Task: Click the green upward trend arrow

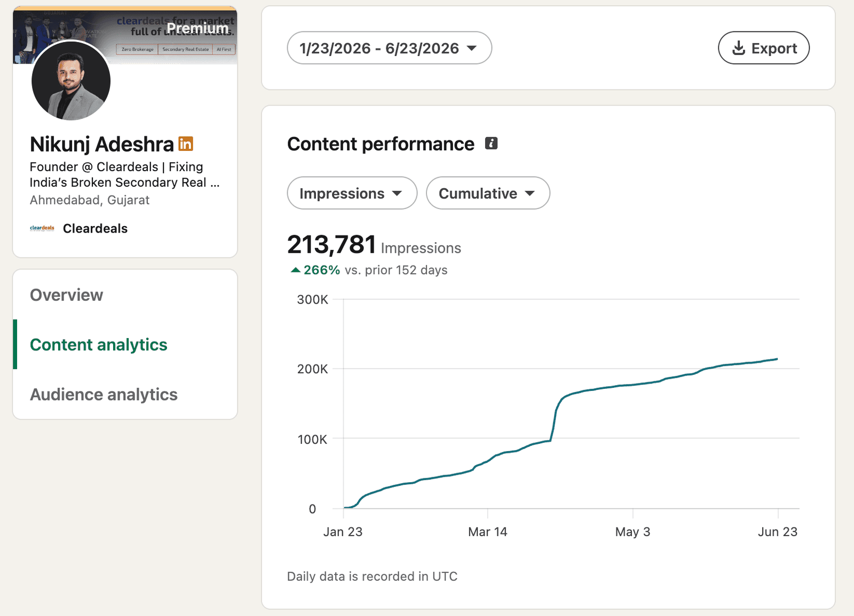Action: 295,270
